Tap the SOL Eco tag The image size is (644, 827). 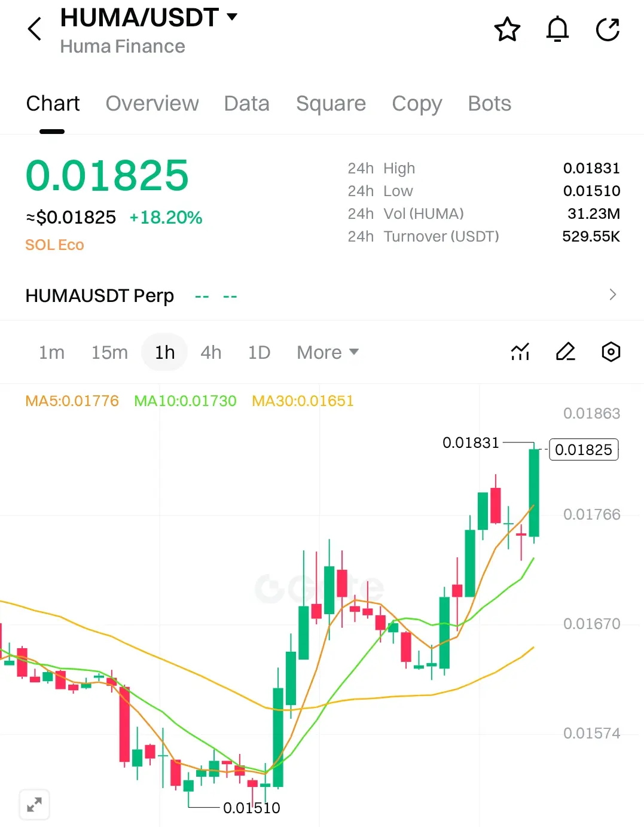[x=54, y=245]
